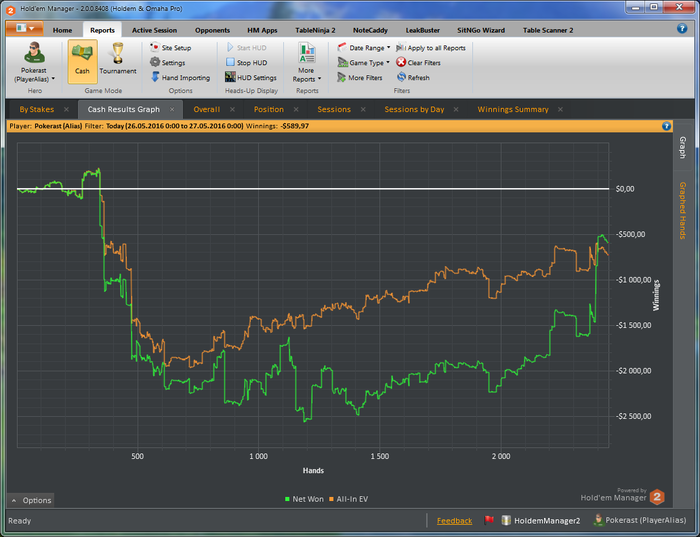The height and width of the screenshot is (537, 700).
Task: Close the Winnings Summary tab
Action: (560, 109)
